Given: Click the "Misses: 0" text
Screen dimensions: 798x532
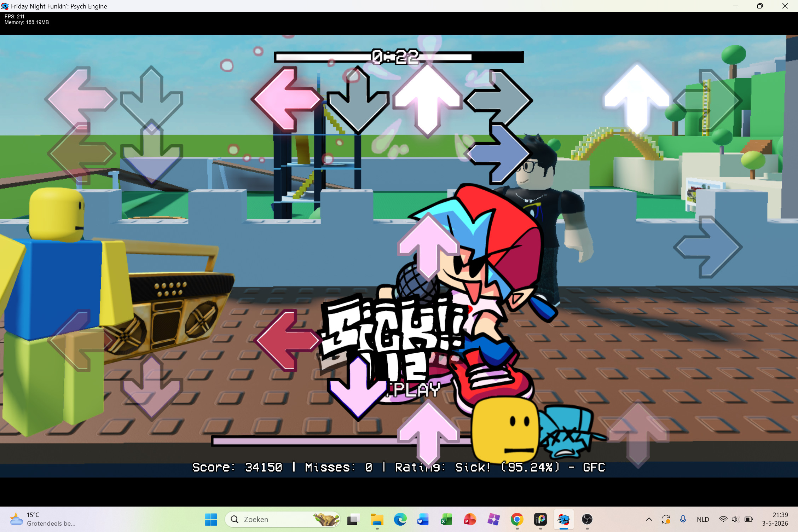Looking at the screenshot, I should pyautogui.click(x=339, y=467).
